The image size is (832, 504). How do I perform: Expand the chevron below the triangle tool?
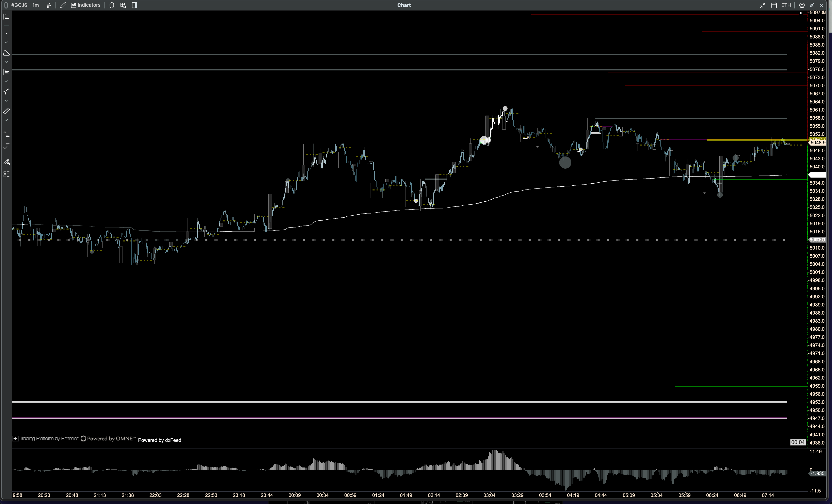click(6, 62)
